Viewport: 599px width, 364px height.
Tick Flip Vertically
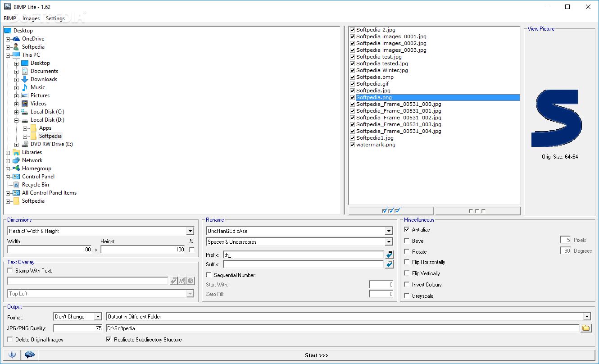pyautogui.click(x=407, y=273)
